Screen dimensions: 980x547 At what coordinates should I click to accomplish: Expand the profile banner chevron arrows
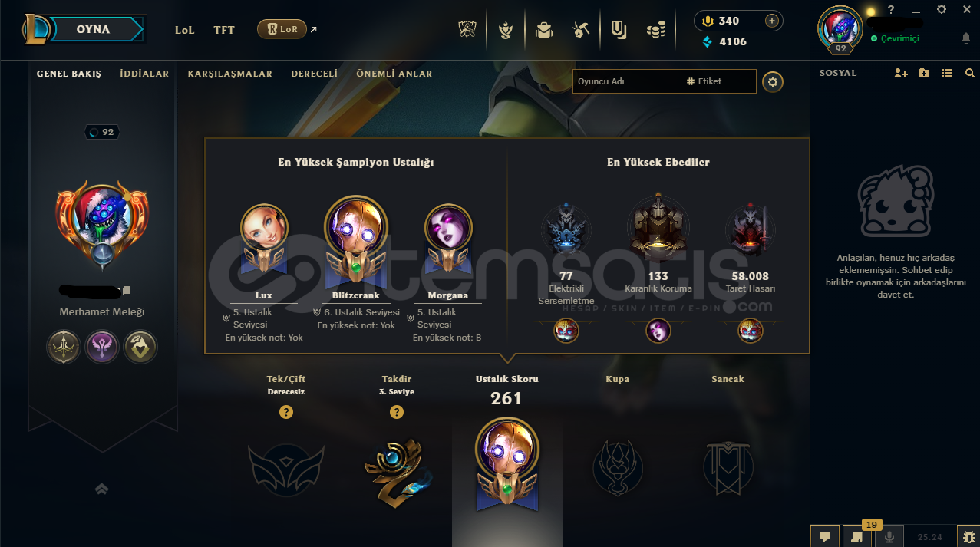click(x=101, y=489)
